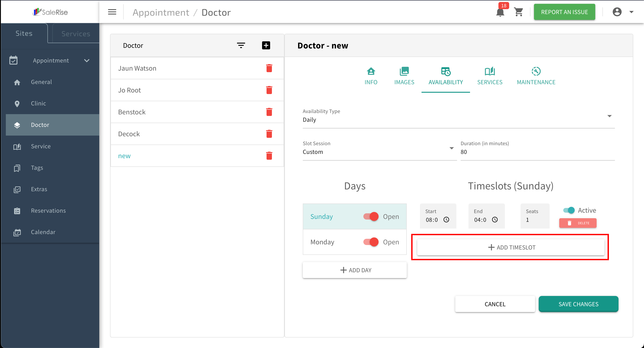The width and height of the screenshot is (644, 348).
Task: Click the Start time field
Action: pyautogui.click(x=438, y=216)
